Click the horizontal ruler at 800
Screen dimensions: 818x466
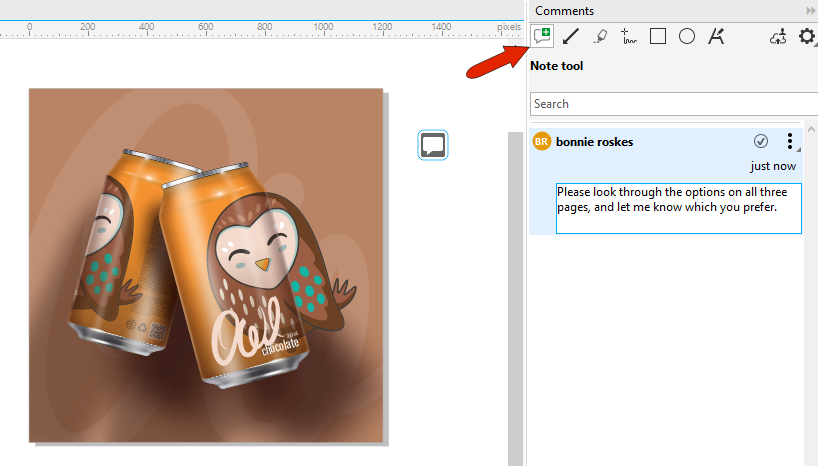[264, 27]
